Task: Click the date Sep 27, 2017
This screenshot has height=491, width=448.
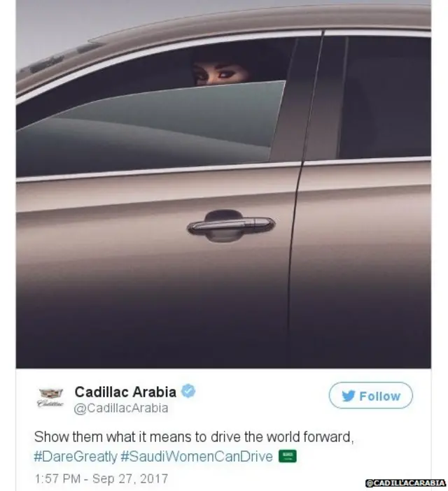Action: 130,478
